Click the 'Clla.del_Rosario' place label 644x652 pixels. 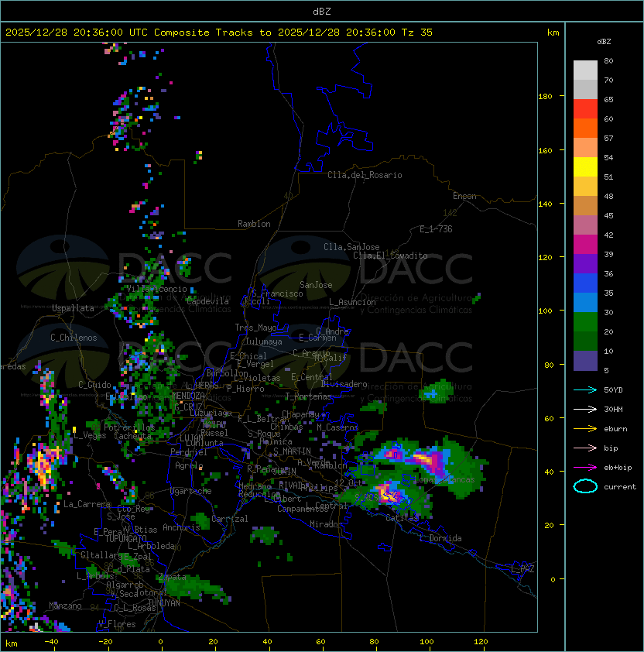pos(365,175)
